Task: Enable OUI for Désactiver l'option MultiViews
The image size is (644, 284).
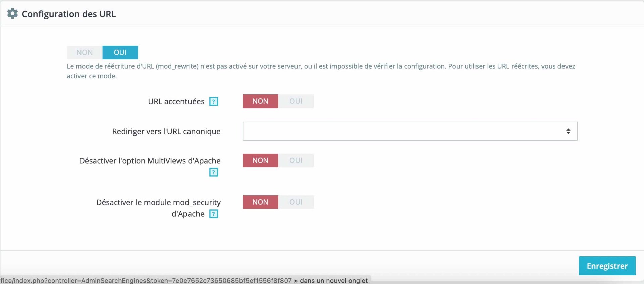Action: (x=296, y=160)
